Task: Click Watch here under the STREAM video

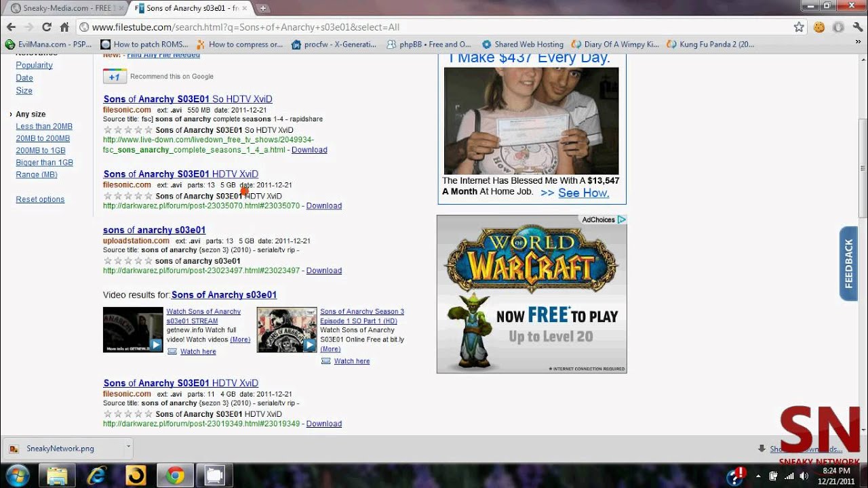Action: tap(198, 351)
